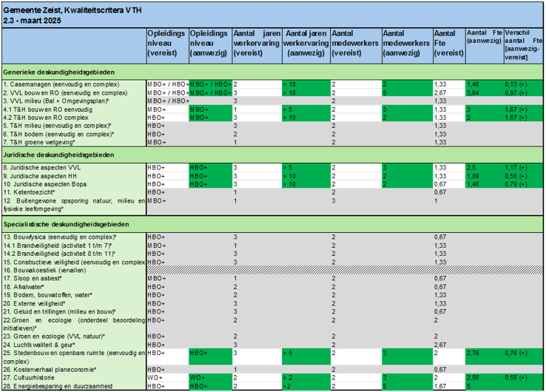The width and height of the screenshot is (546, 392).
Task: Click the 'Aantal jaren werkervaring (vereist)' header
Action: click(x=256, y=44)
